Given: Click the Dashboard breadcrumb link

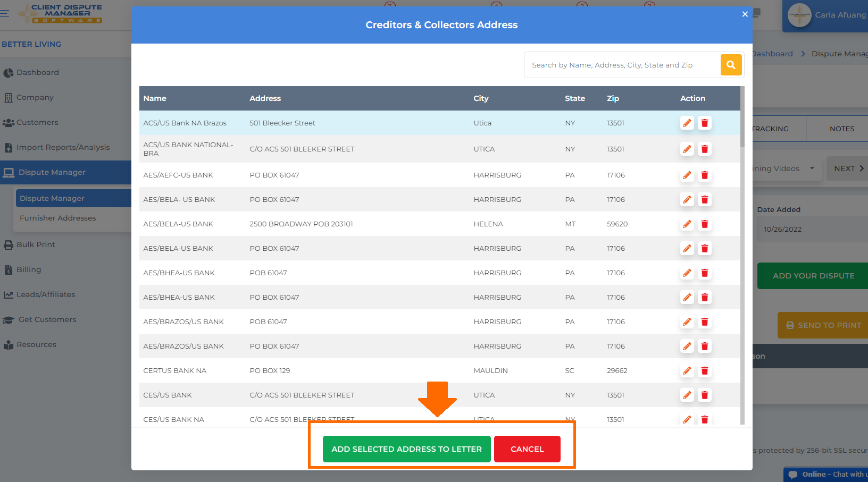Looking at the screenshot, I should coord(773,54).
